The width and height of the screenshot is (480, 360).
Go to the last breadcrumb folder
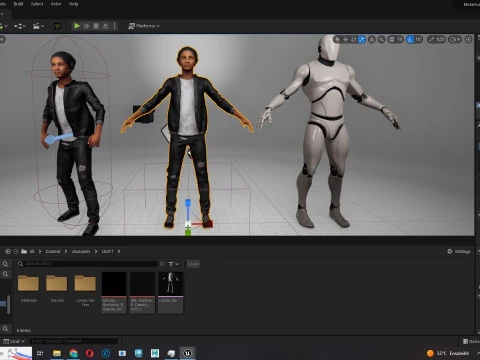pyautogui.click(x=107, y=251)
